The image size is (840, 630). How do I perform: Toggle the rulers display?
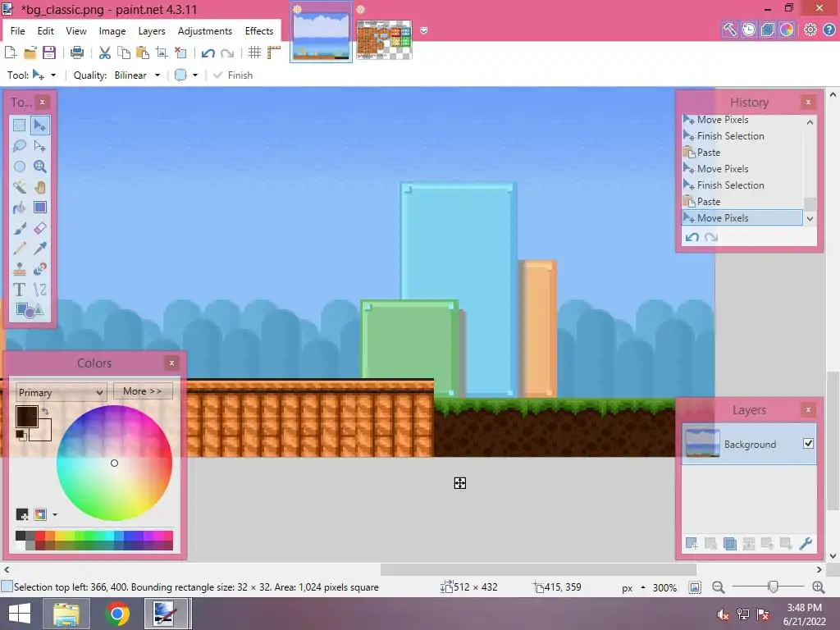coord(274,52)
